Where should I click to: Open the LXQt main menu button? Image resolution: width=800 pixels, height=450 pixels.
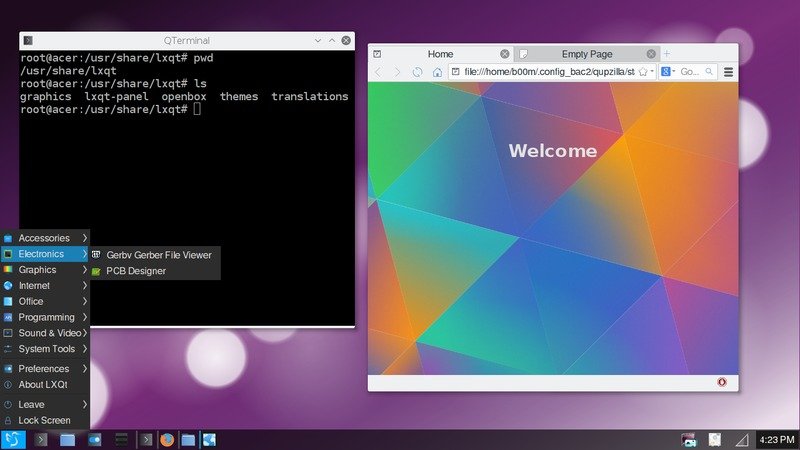[13, 439]
